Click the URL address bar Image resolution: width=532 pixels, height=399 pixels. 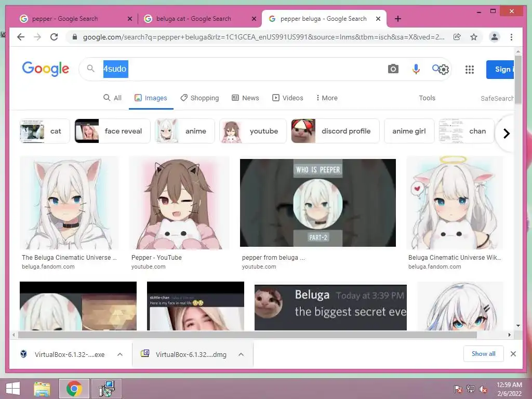pyautogui.click(x=263, y=37)
